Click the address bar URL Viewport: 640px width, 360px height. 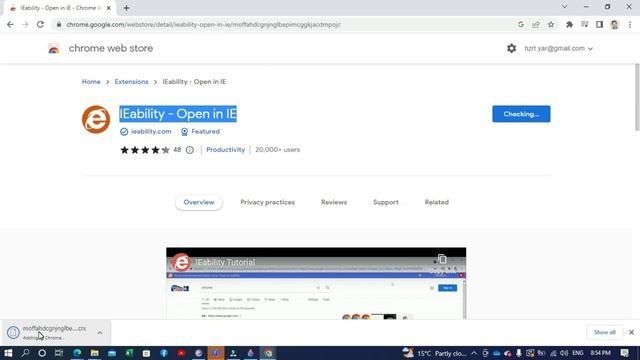(203, 24)
